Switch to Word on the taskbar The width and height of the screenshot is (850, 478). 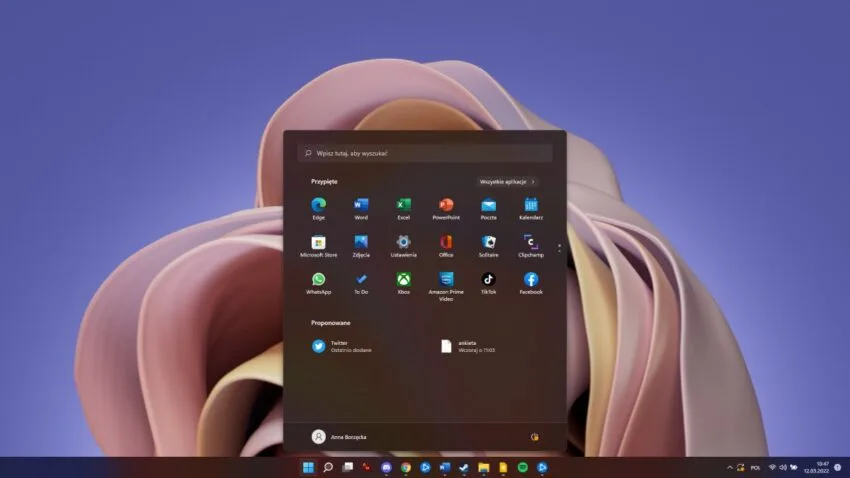tap(445, 467)
